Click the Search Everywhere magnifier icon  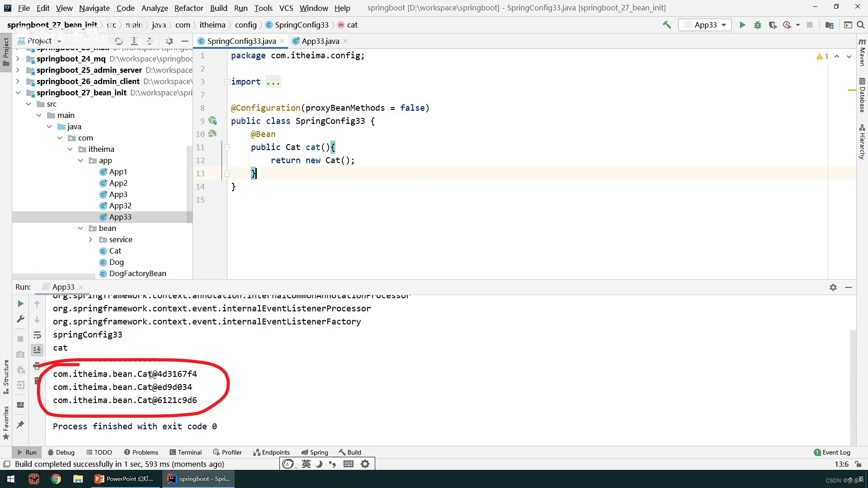coord(861,25)
